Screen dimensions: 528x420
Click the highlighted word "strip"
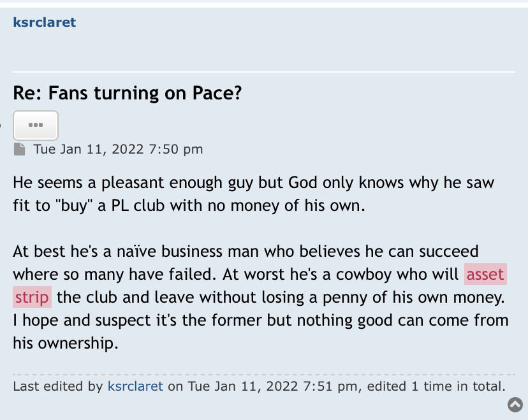(x=32, y=297)
